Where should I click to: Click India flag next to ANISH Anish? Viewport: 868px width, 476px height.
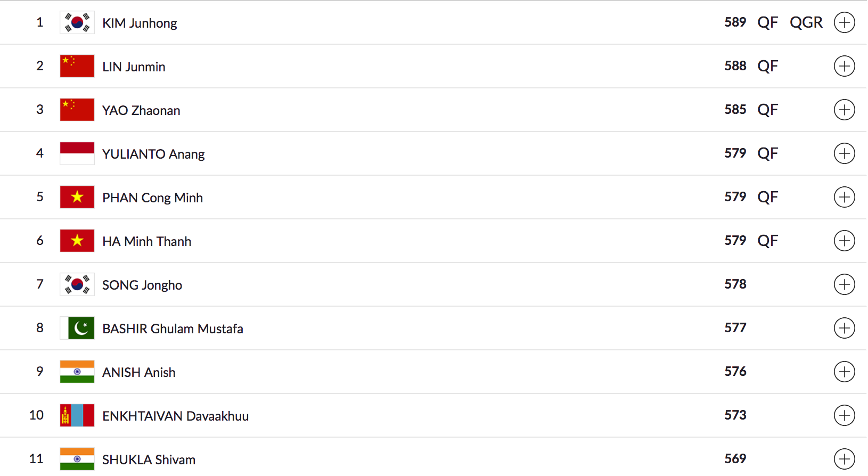77,372
